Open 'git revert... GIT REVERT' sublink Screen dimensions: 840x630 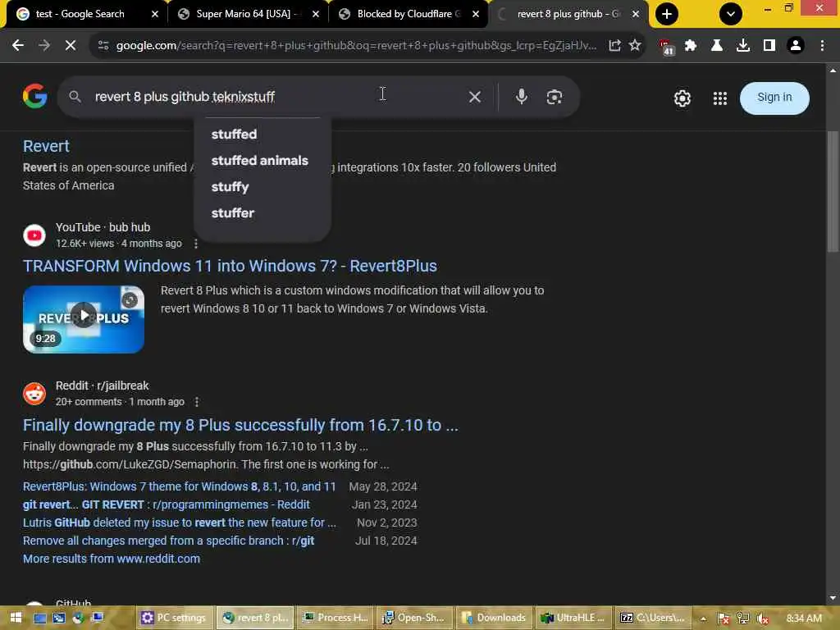(166, 504)
